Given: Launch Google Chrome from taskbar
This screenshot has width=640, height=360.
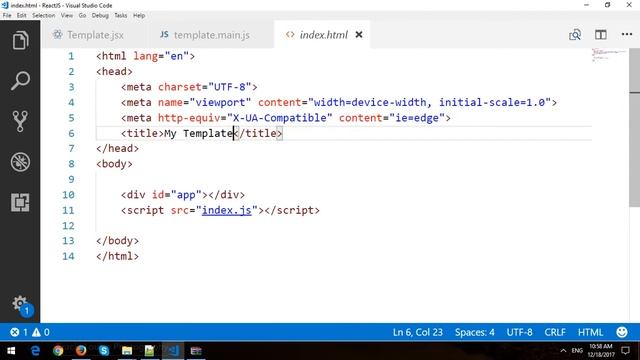Looking at the screenshot, I should [58, 351].
